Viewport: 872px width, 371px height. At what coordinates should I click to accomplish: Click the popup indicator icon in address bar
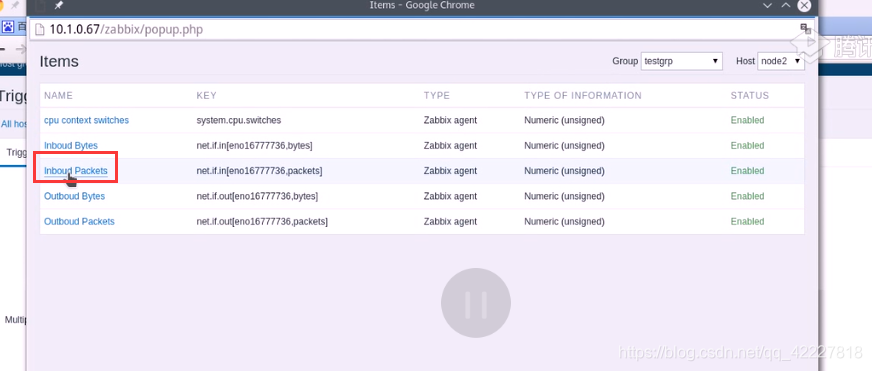click(x=805, y=28)
